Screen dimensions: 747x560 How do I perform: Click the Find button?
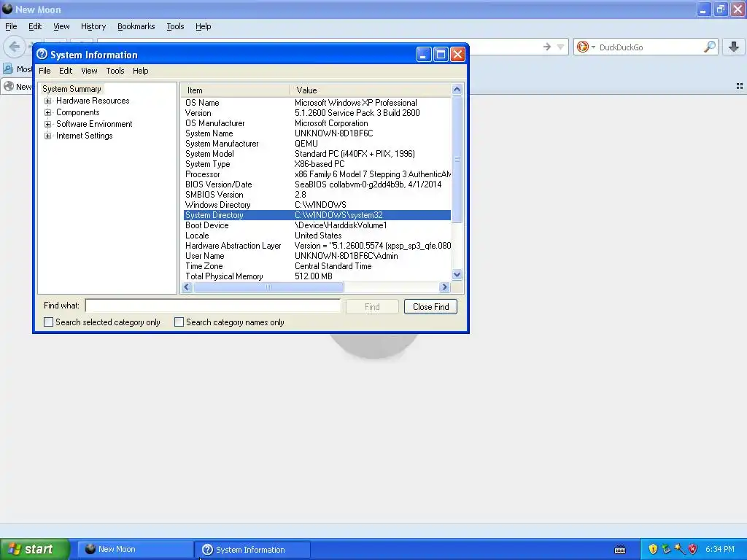pyautogui.click(x=372, y=307)
